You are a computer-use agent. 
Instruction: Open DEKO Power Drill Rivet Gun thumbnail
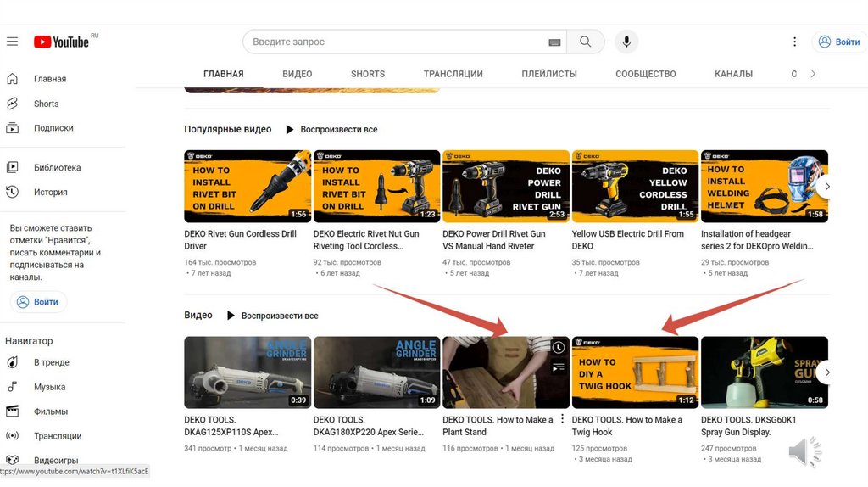505,186
